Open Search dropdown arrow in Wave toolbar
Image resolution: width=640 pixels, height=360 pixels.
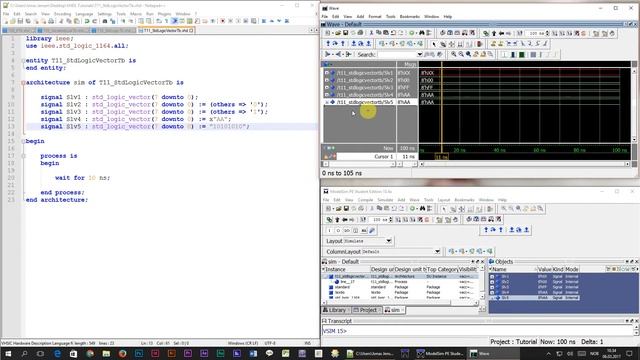(420, 54)
